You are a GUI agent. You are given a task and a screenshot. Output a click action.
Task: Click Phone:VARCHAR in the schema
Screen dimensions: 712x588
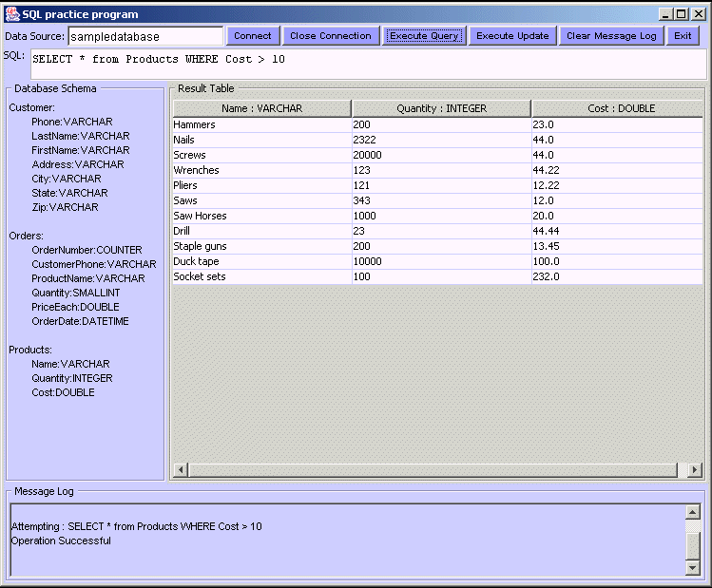click(71, 122)
